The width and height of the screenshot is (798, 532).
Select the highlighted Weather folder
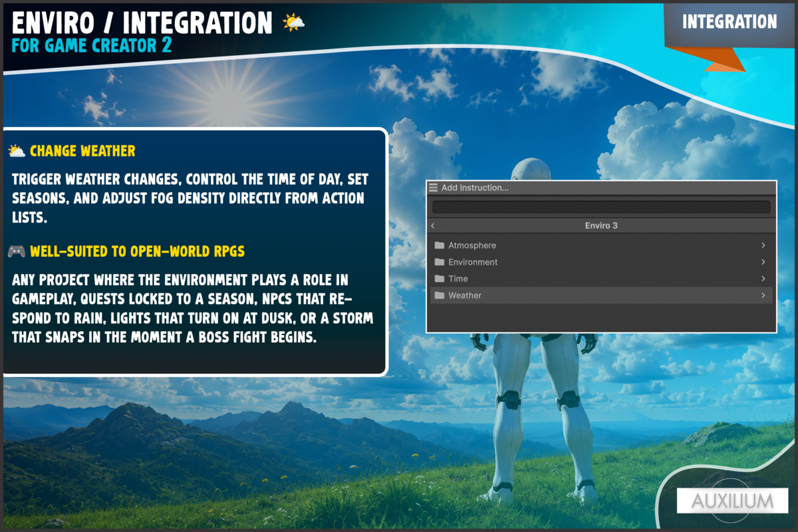pyautogui.click(x=601, y=295)
